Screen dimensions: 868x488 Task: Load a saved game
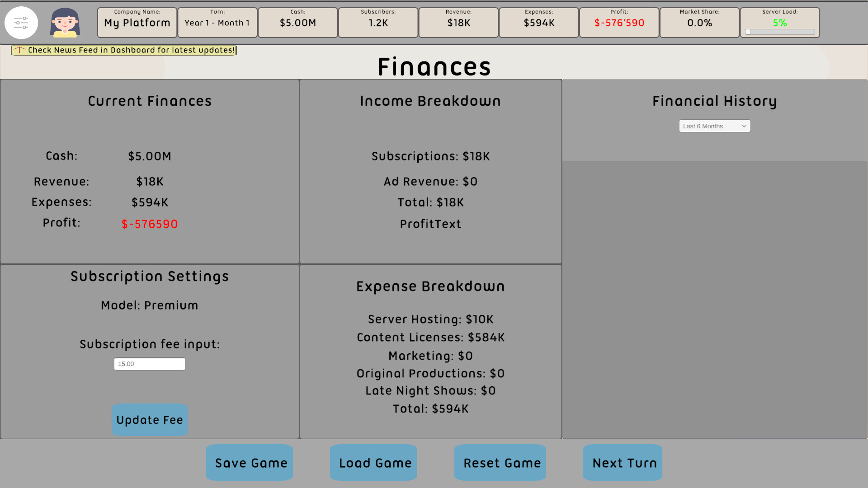point(373,462)
